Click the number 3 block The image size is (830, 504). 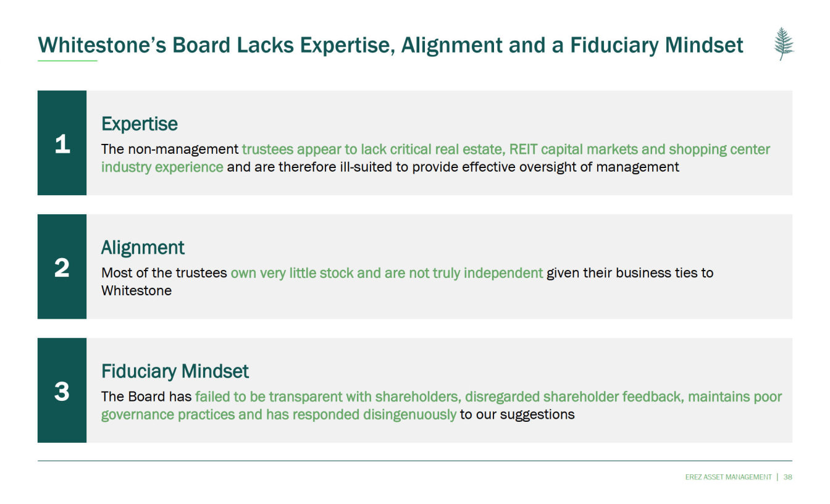pyautogui.click(x=62, y=390)
